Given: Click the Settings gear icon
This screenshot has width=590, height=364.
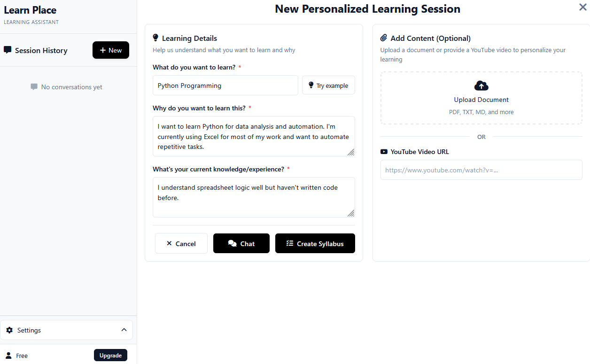Looking at the screenshot, I should [9, 330].
